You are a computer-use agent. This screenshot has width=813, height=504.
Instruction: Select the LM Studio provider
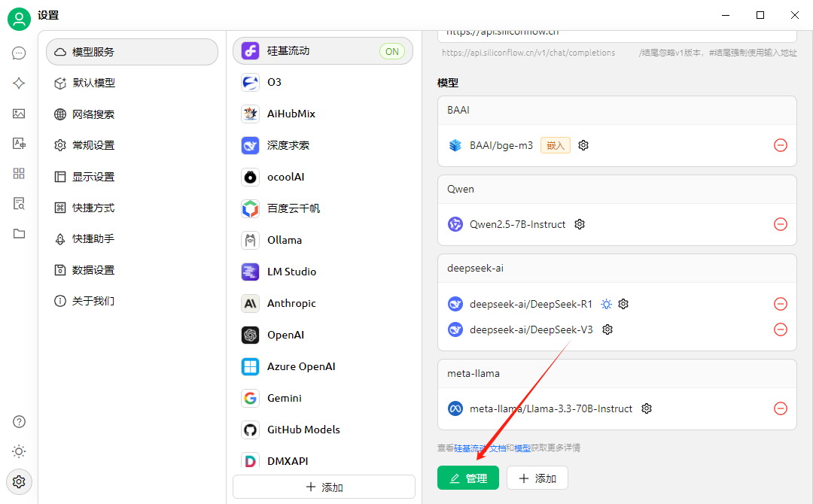click(x=323, y=272)
